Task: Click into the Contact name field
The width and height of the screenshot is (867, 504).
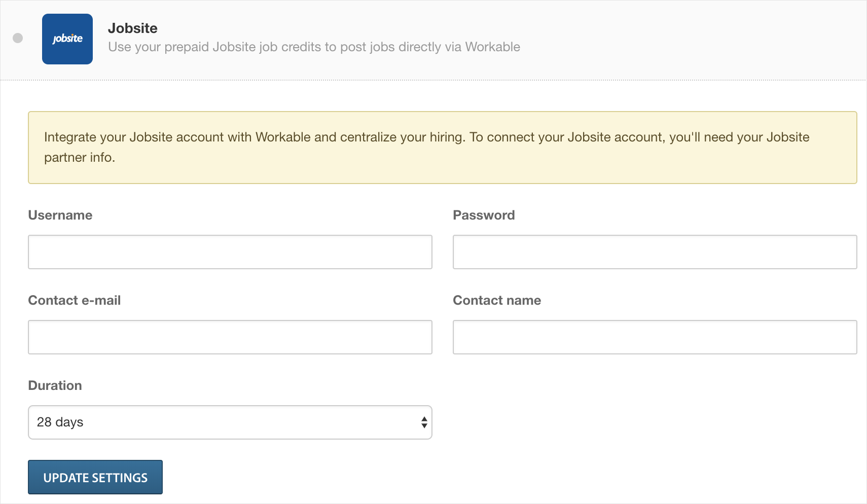Action: point(655,337)
